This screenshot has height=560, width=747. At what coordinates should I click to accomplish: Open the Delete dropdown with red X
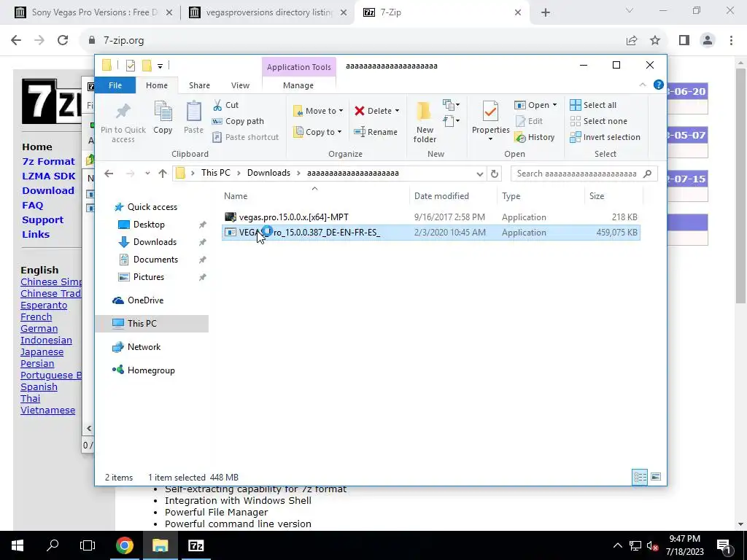point(377,111)
